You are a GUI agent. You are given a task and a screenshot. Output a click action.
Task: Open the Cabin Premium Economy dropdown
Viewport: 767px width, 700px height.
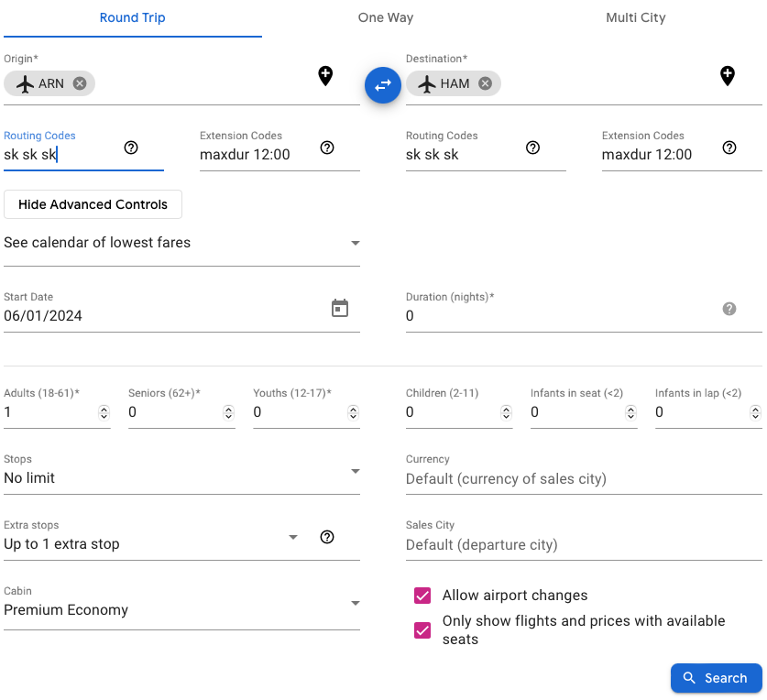(x=355, y=604)
